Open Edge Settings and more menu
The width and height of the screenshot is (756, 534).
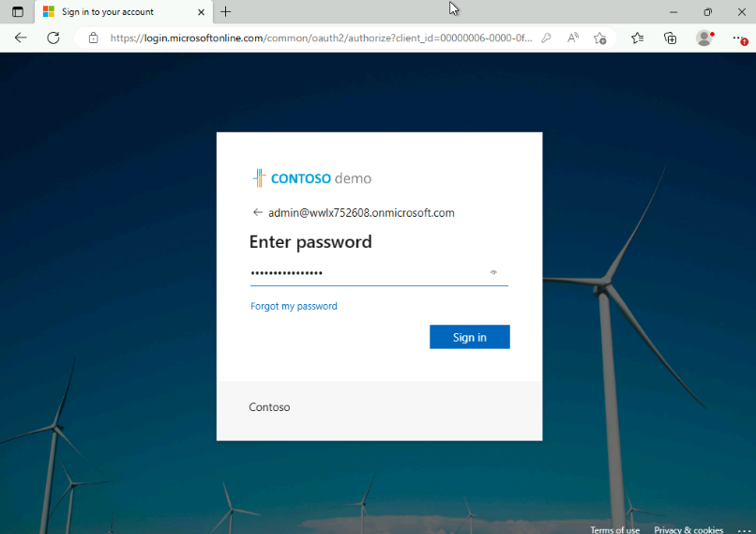click(739, 38)
